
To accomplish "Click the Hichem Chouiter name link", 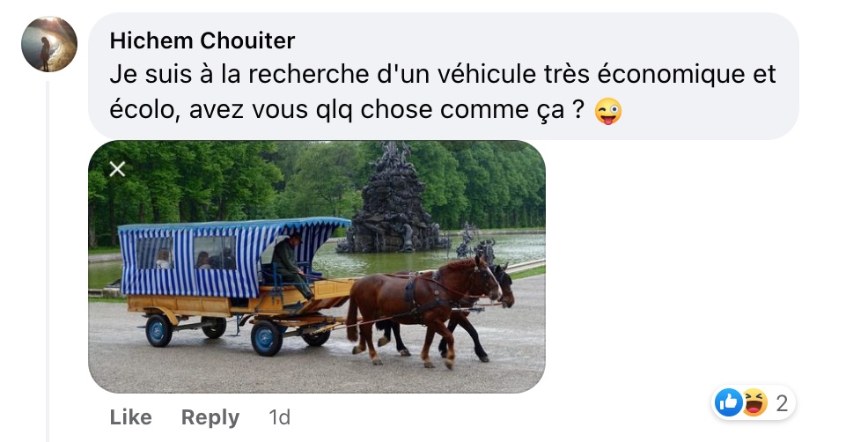I will pos(202,41).
